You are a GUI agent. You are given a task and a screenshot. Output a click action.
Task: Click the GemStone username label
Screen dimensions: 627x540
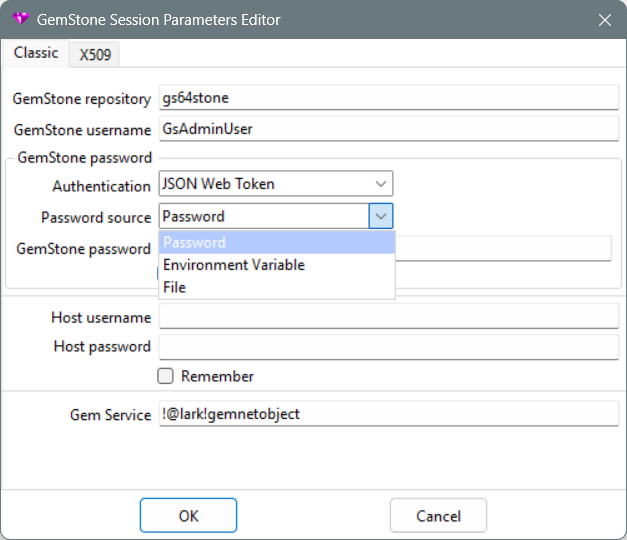(82, 130)
